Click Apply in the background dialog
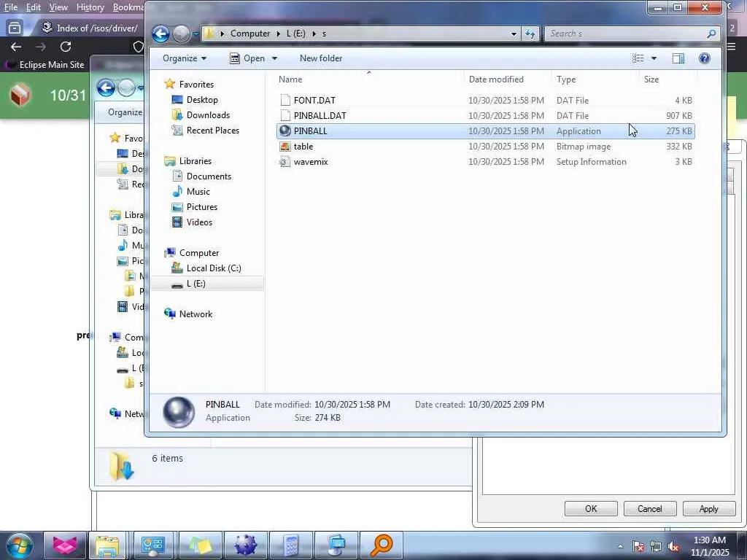The image size is (747, 560). pyautogui.click(x=708, y=508)
